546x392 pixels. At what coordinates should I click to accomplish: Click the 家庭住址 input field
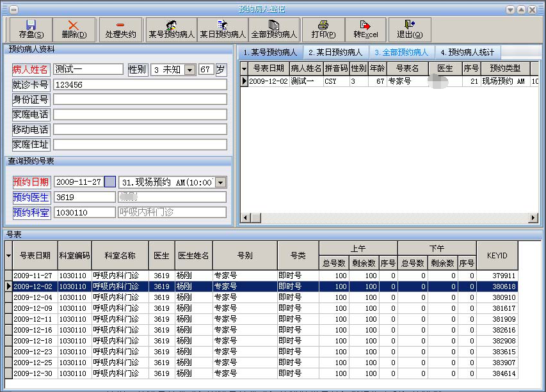tap(140, 145)
